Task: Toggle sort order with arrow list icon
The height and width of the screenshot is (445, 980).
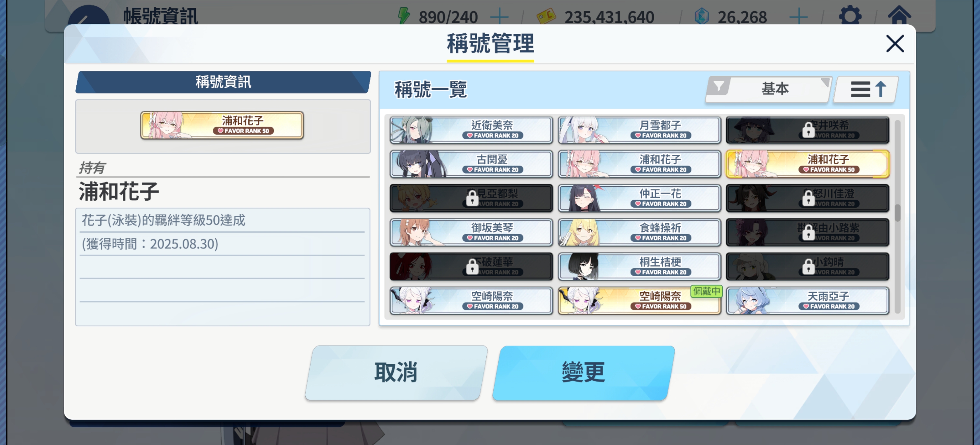Action: click(x=866, y=89)
